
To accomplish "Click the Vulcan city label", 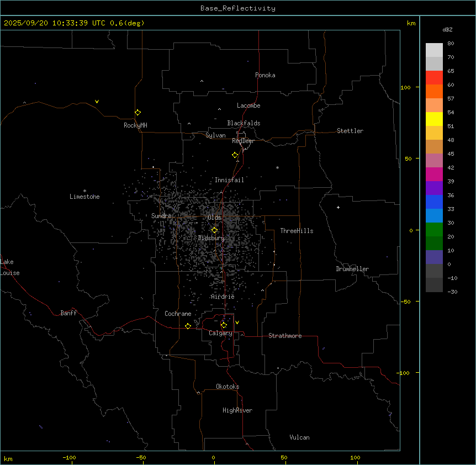I will (299, 437).
